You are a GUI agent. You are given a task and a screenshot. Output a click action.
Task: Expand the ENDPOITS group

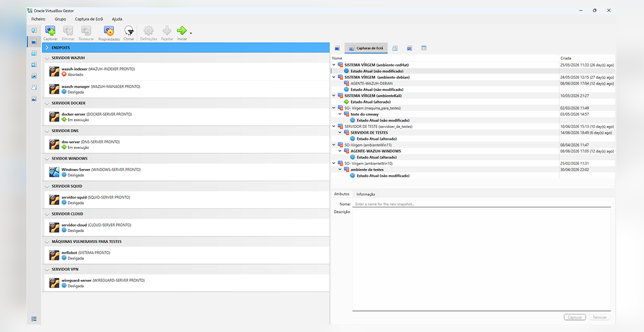pyautogui.click(x=47, y=48)
